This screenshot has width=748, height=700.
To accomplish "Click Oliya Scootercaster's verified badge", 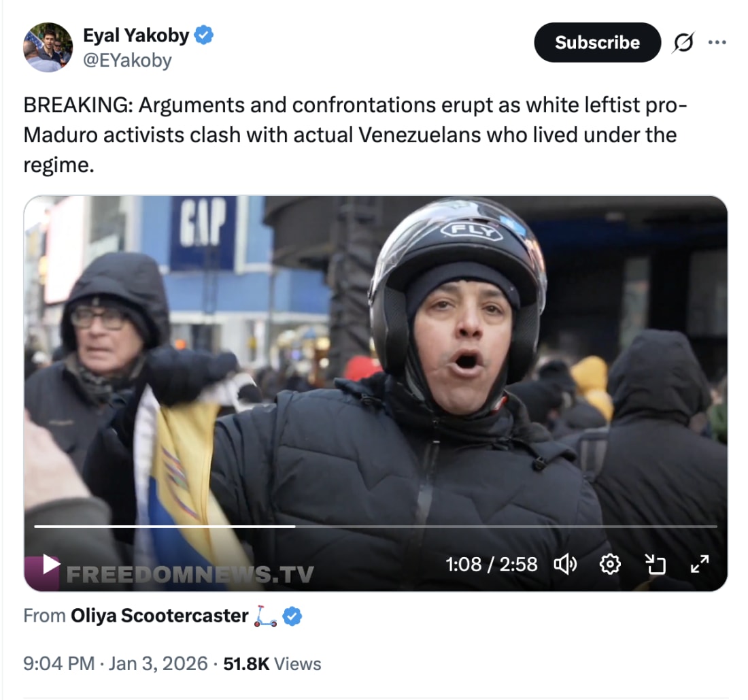I will 292,616.
